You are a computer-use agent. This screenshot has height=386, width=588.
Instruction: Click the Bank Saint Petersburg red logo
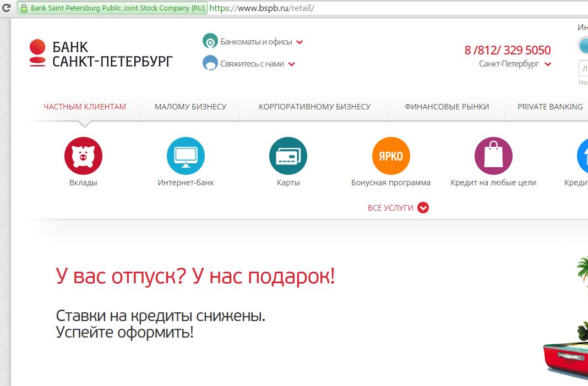(37, 53)
